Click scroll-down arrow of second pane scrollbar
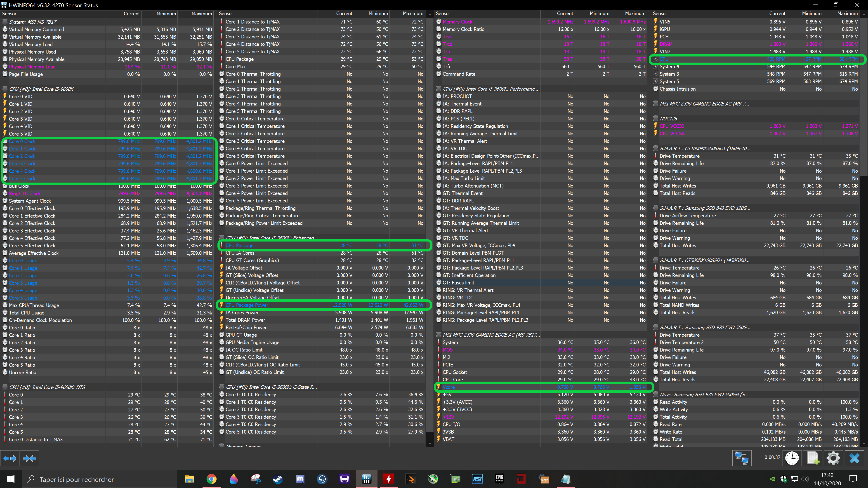Image resolution: width=868 pixels, height=488 pixels. coord(430,443)
